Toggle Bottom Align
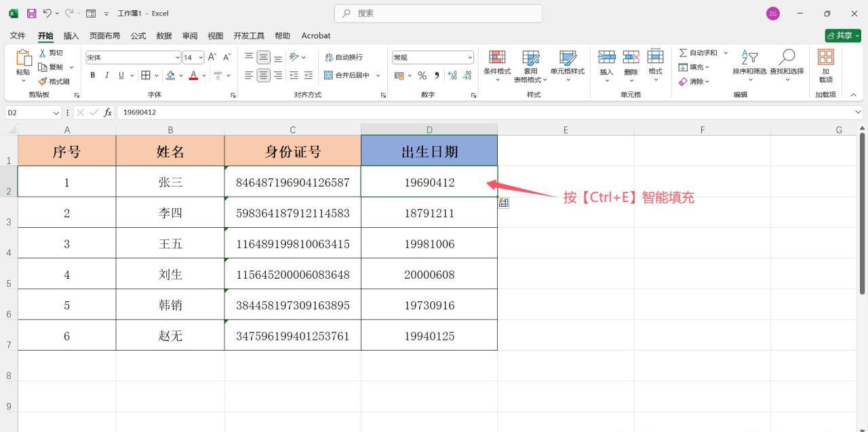This screenshot has width=868, height=432. [277, 58]
